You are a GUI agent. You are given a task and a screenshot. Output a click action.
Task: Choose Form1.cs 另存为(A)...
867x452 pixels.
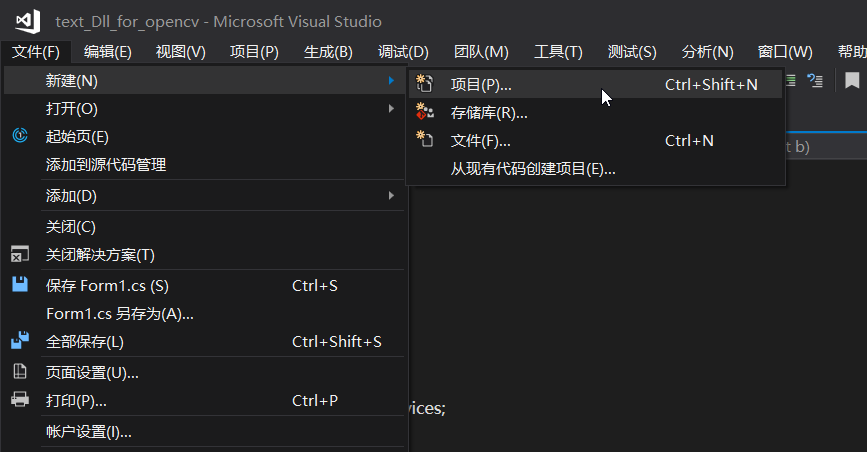tap(205, 314)
